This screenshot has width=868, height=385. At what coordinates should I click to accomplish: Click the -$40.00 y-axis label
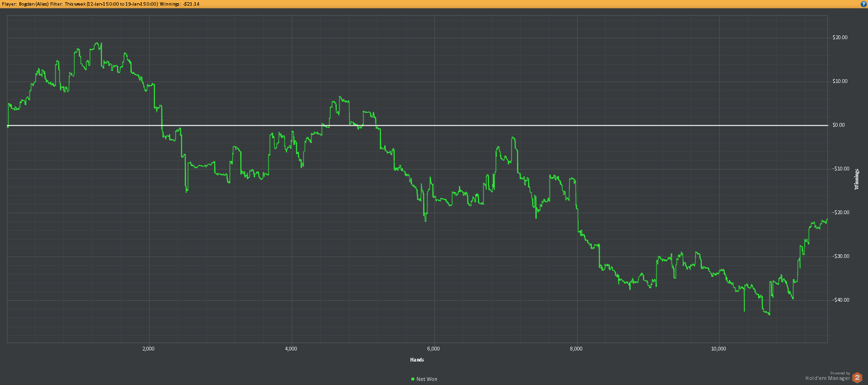pyautogui.click(x=841, y=300)
